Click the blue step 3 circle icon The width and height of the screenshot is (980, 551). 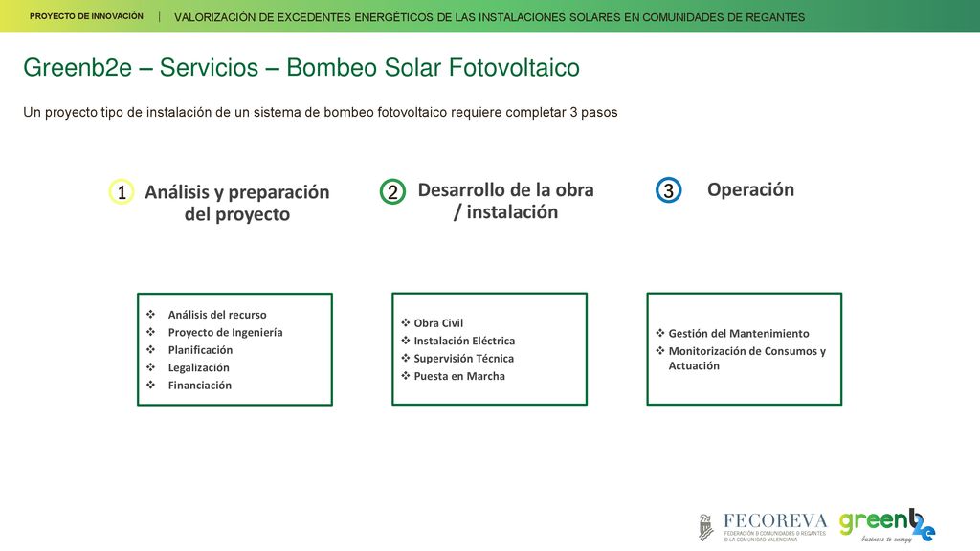click(x=668, y=190)
